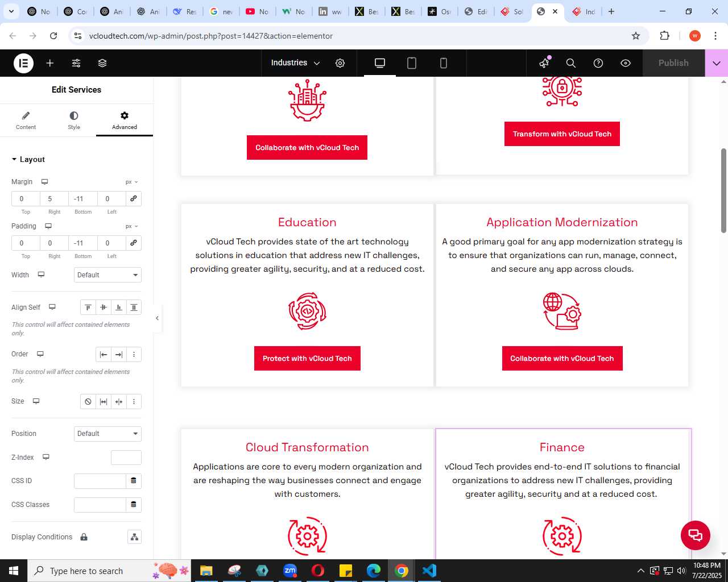The width and height of the screenshot is (728, 582).
Task: Open Display Conditions settings icon
Action: coord(134,537)
